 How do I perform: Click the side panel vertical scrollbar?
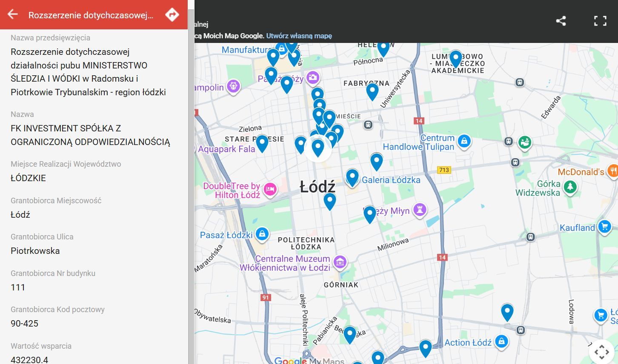point(191,196)
